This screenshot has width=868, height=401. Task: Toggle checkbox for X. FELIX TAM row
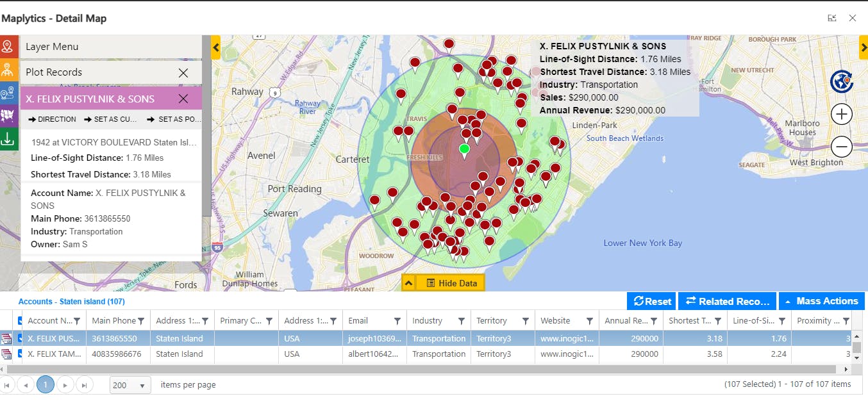click(x=20, y=354)
